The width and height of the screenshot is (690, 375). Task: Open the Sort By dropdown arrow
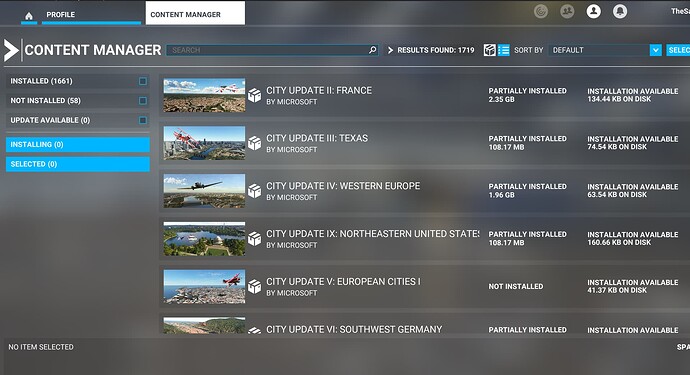click(x=656, y=50)
